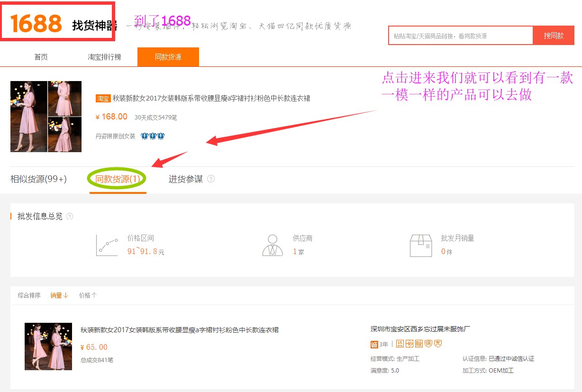The height and width of the screenshot is (392, 582).
Task: Click the help icon next to 进货参谋
Action: [x=211, y=179]
